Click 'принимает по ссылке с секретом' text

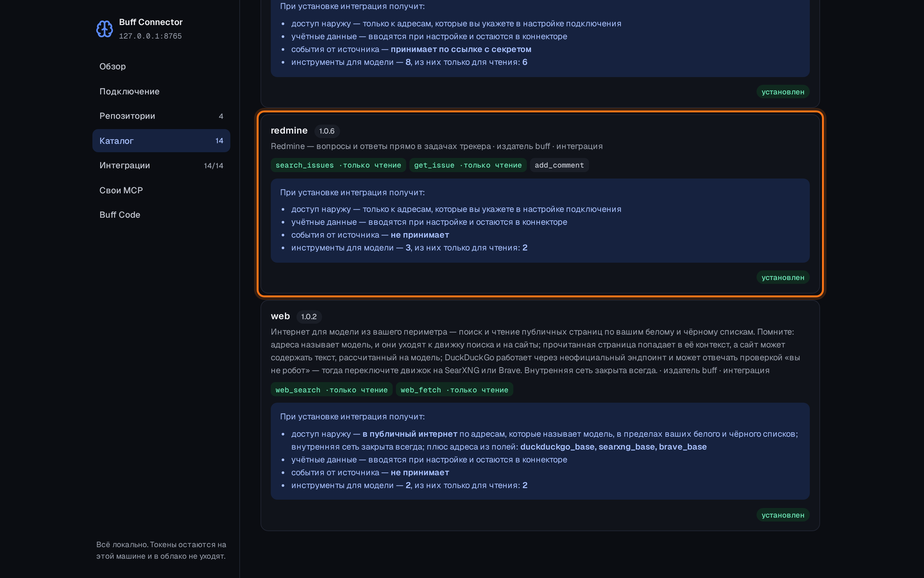[461, 49]
